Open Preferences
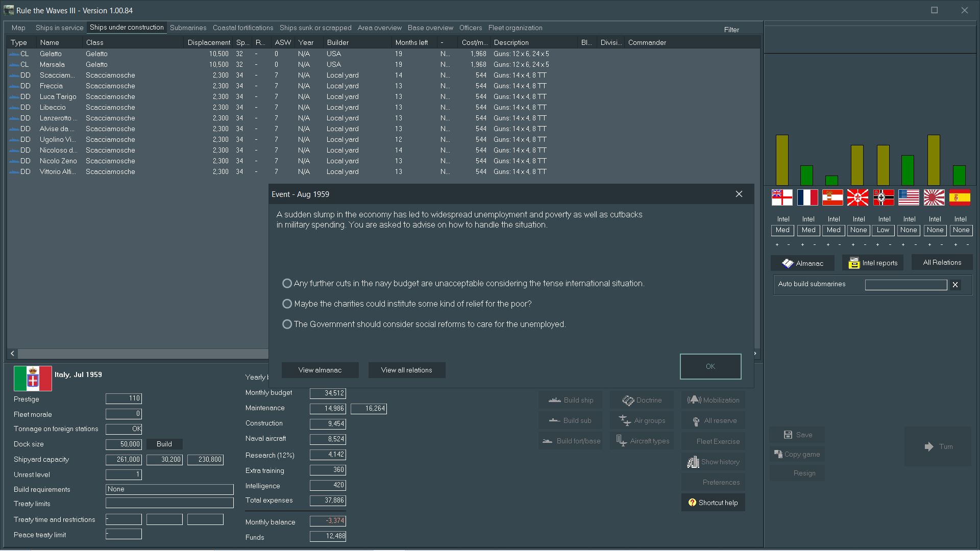 pos(713,482)
